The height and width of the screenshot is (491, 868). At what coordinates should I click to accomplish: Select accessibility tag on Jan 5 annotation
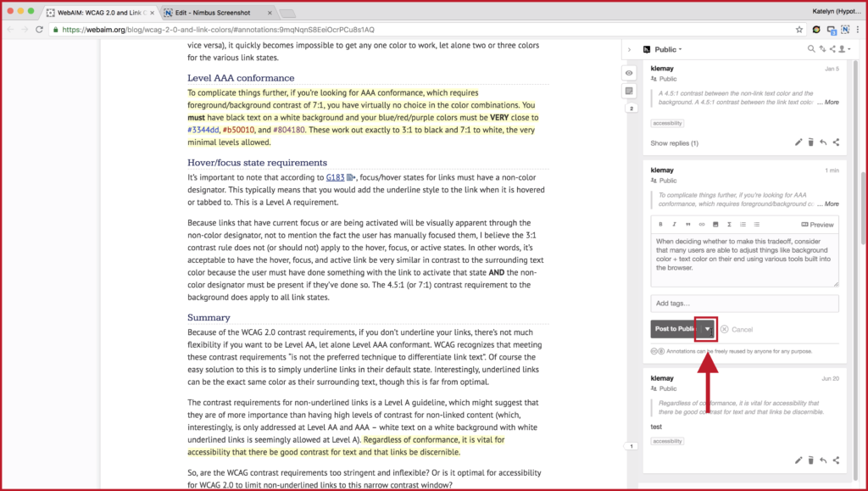667,124
